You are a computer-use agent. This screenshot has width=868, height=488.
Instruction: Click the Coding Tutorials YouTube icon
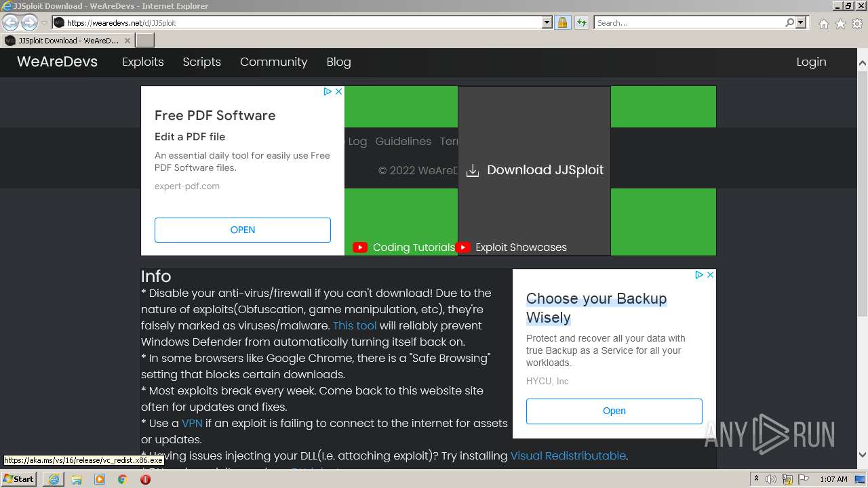[x=360, y=247]
